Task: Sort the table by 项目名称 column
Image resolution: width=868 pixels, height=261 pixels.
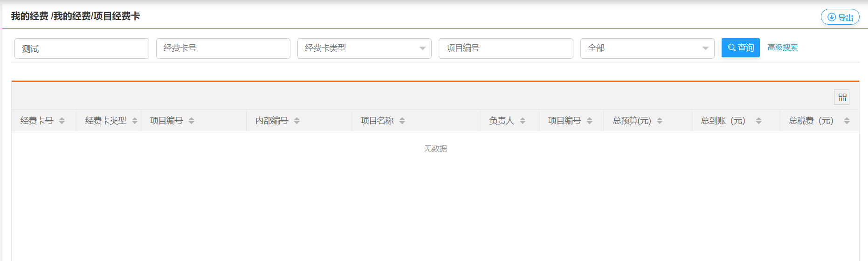Action: [402, 121]
